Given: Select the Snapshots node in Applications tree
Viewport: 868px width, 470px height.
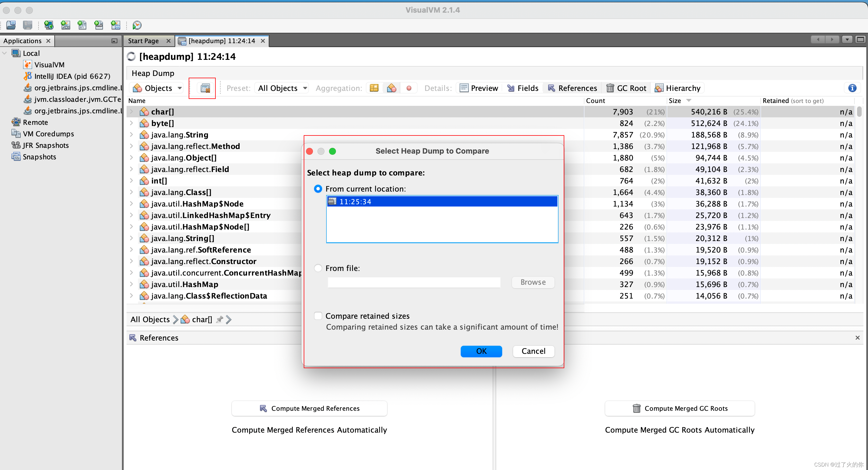Looking at the screenshot, I should pyautogui.click(x=39, y=157).
